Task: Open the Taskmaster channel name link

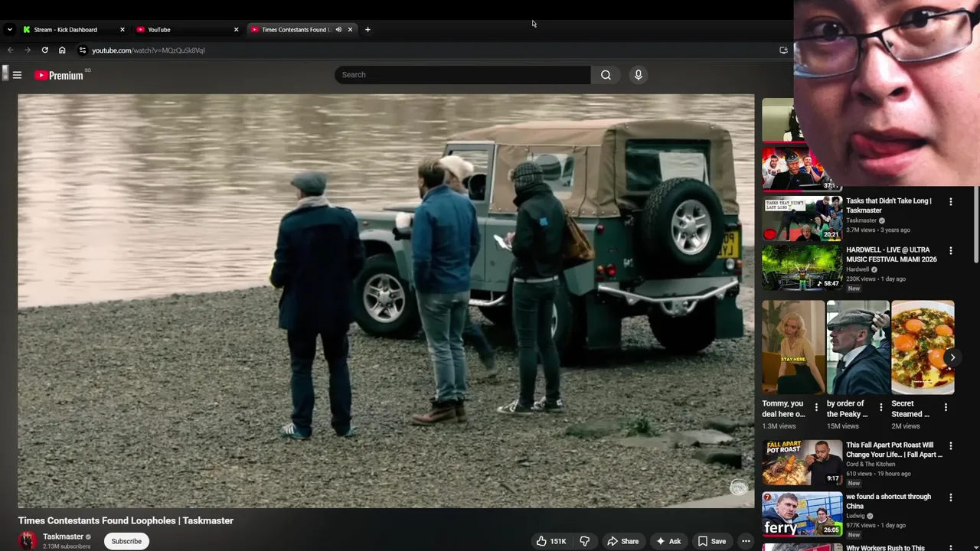Action: (x=63, y=536)
